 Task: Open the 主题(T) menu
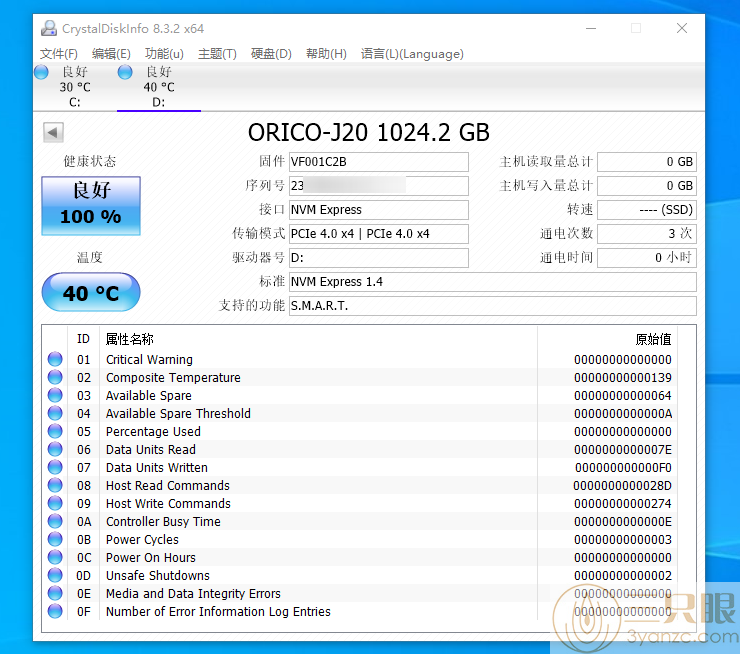pos(217,54)
